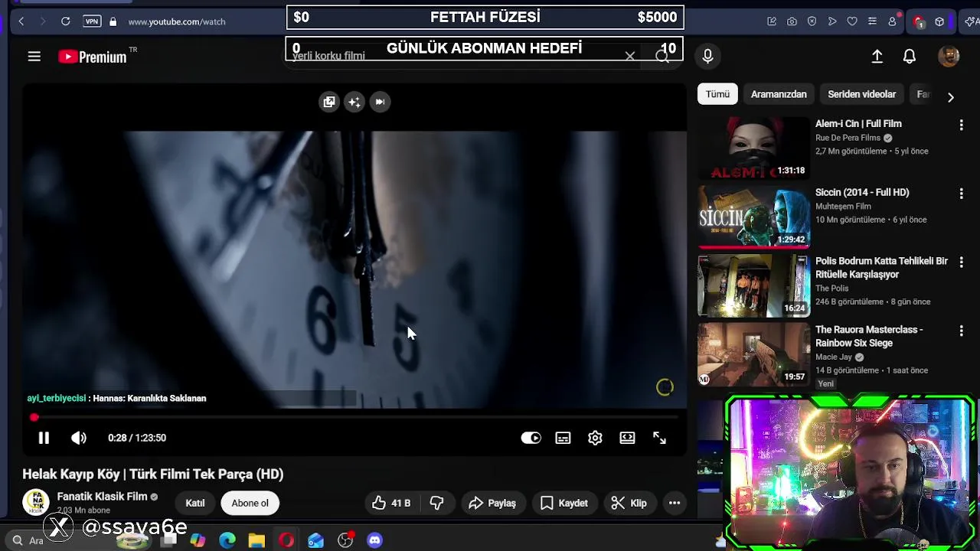Select the Seriden videolar filter chip
This screenshot has width=980, height=551.
[861, 94]
